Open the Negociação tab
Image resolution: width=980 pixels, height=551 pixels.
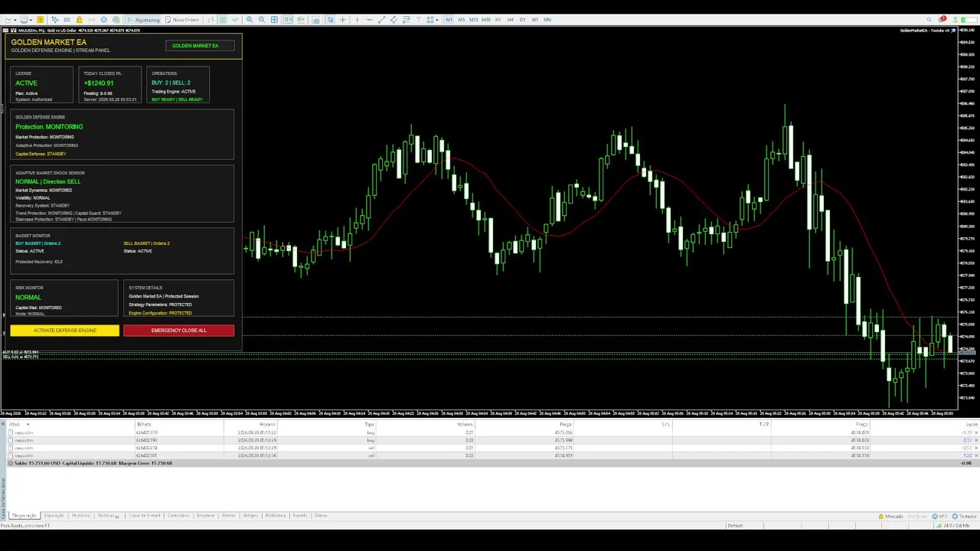click(x=25, y=515)
